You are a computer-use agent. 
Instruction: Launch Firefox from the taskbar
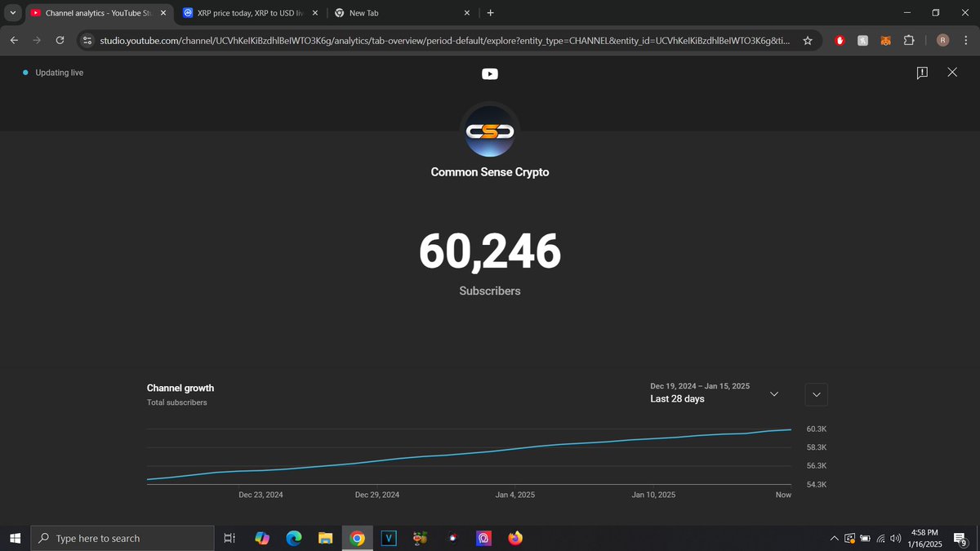point(515,538)
